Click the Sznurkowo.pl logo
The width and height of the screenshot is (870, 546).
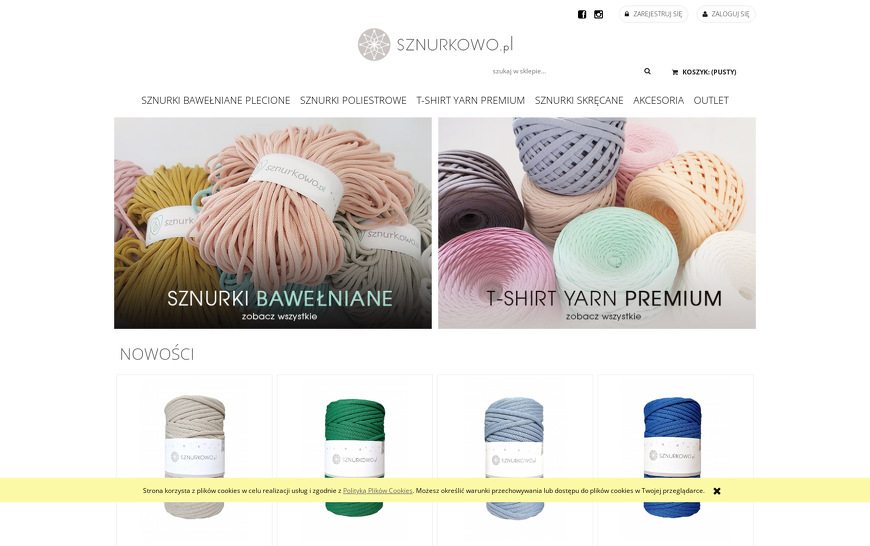pyautogui.click(x=435, y=44)
